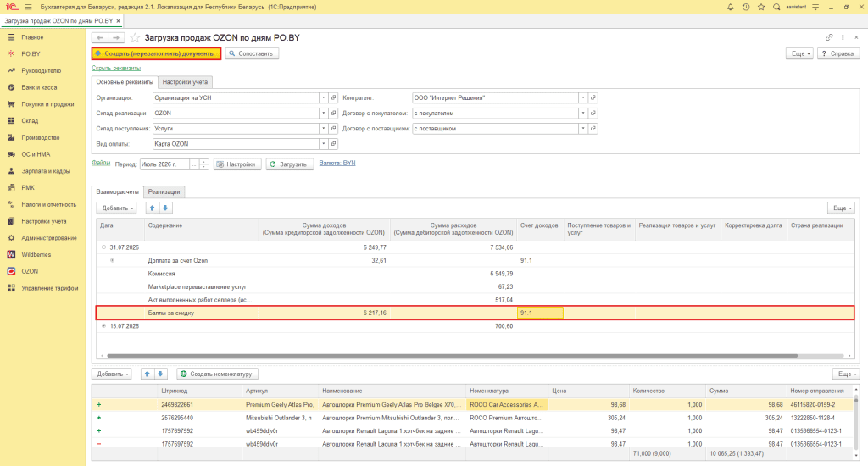Open the Контрагент dropdown list
Screen dimensions: 868x466
(x=583, y=98)
